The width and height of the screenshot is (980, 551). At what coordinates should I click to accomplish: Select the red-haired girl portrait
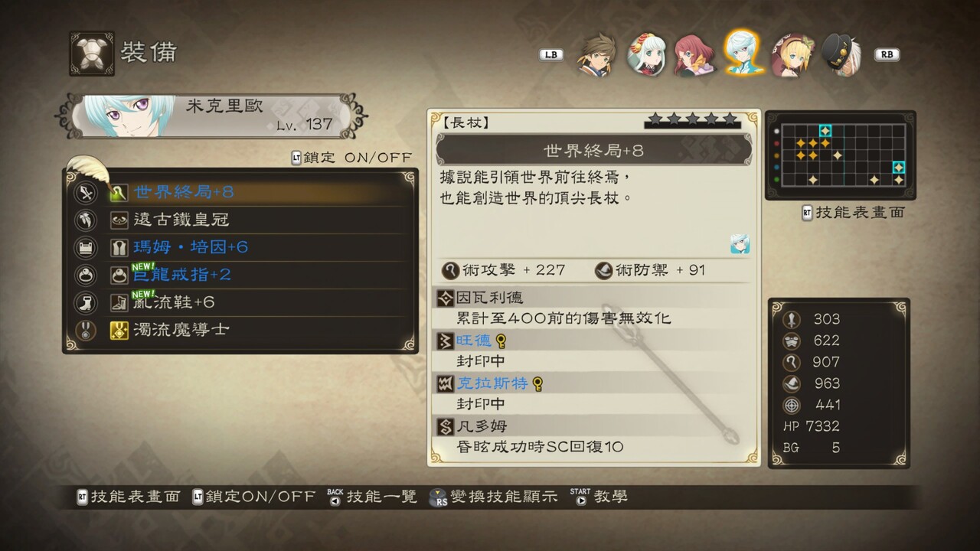click(x=693, y=55)
